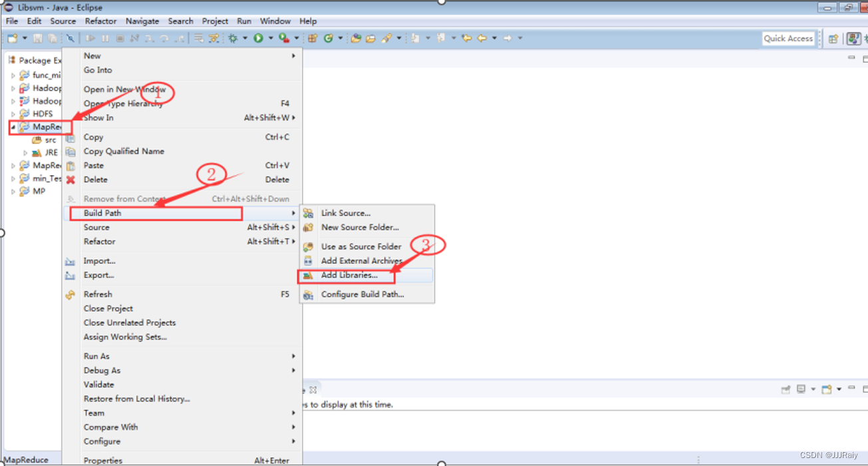This screenshot has width=868, height=466.
Task: Select the Debug toolbar icon
Action: [233, 38]
